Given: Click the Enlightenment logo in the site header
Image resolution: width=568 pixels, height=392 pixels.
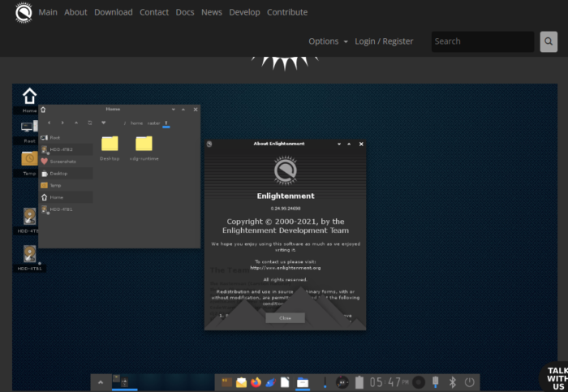Looking at the screenshot, I should (x=24, y=13).
